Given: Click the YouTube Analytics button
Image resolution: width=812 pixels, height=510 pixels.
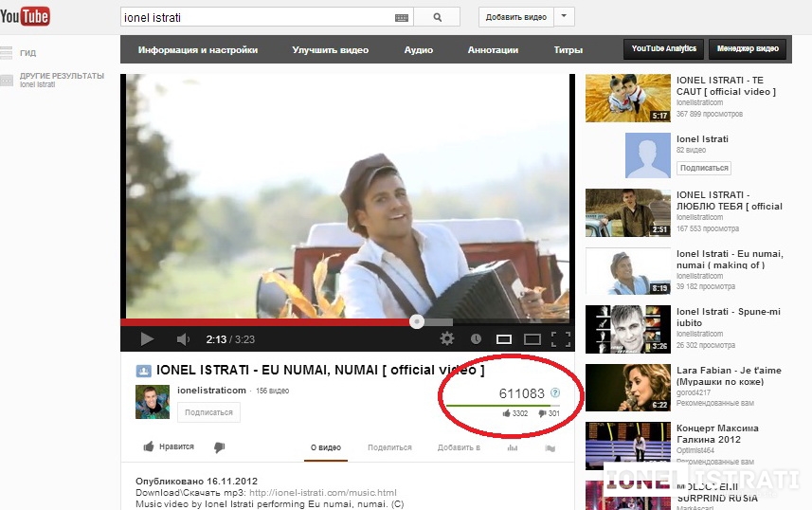Looking at the screenshot, I should click(664, 49).
